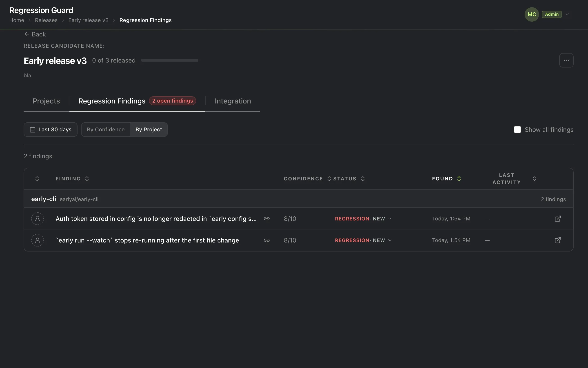Image resolution: width=588 pixels, height=368 pixels.
Task: Open Releases breadcrumb link
Action: [x=46, y=20]
